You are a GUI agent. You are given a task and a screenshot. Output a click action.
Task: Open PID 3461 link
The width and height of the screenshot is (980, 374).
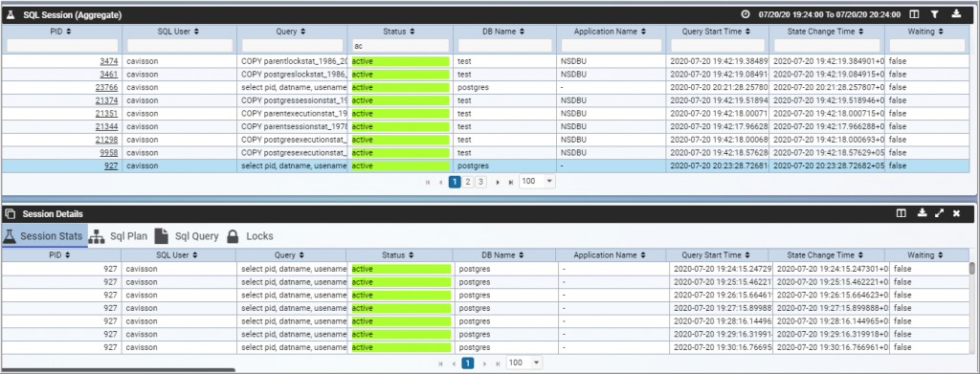coord(109,75)
